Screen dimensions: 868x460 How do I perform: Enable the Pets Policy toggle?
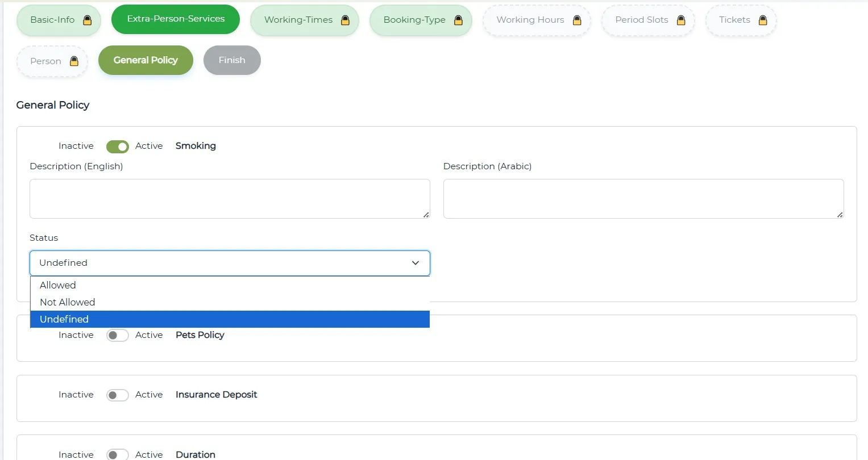pyautogui.click(x=118, y=335)
